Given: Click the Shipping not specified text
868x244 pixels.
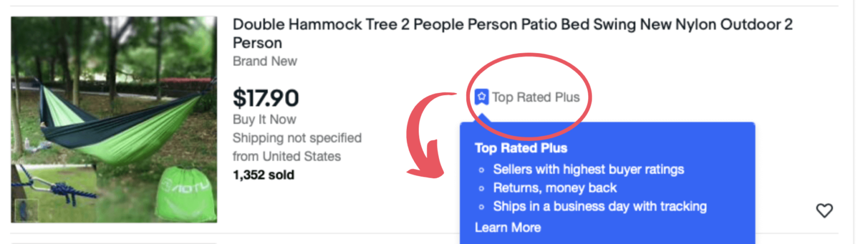Looking at the screenshot, I should pos(297,138).
